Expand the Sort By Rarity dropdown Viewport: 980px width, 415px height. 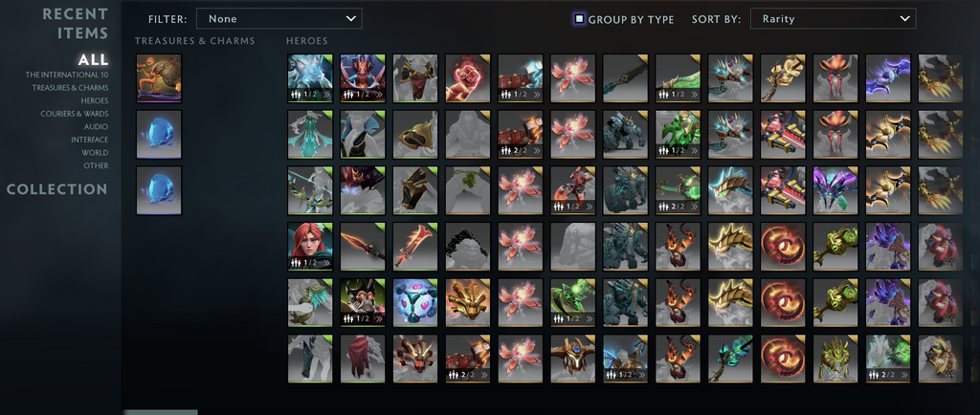[833, 19]
